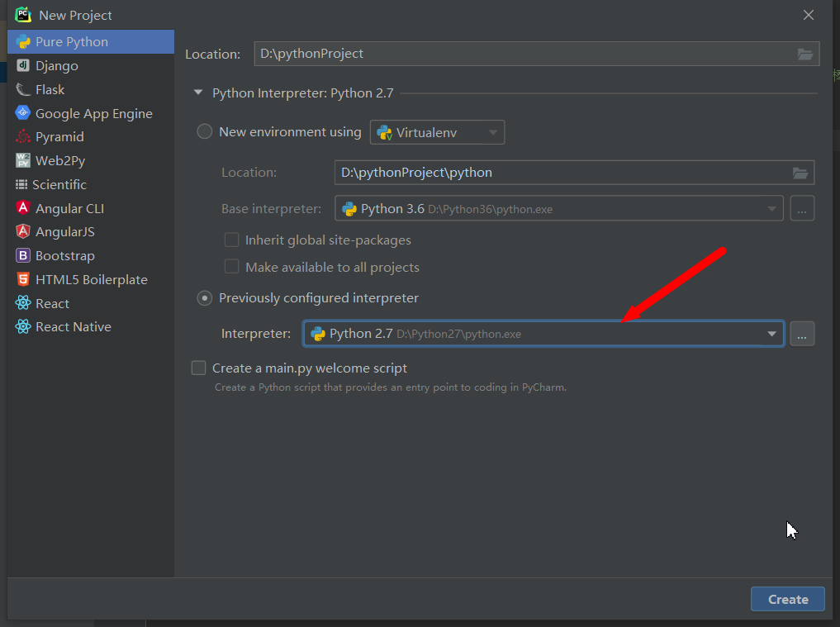Viewport: 840px width, 627px height.
Task: Click the Create button
Action: pos(787,599)
